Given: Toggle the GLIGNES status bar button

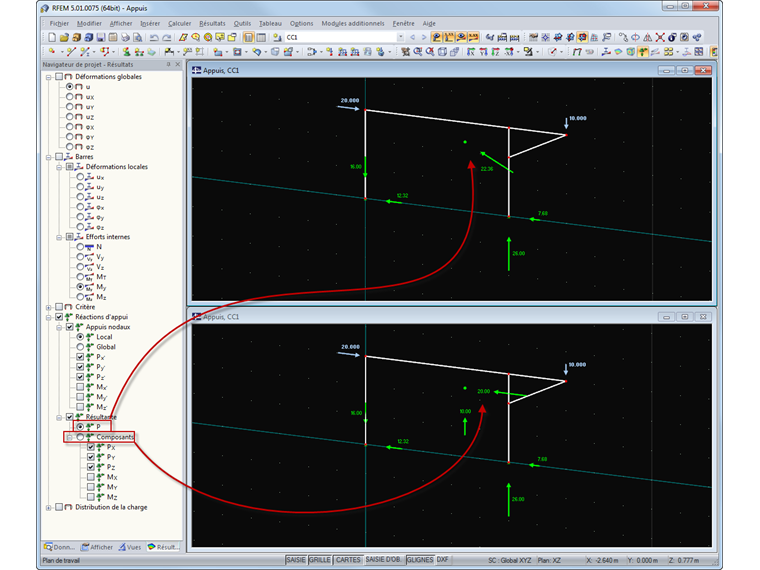Looking at the screenshot, I should pyautogui.click(x=420, y=560).
